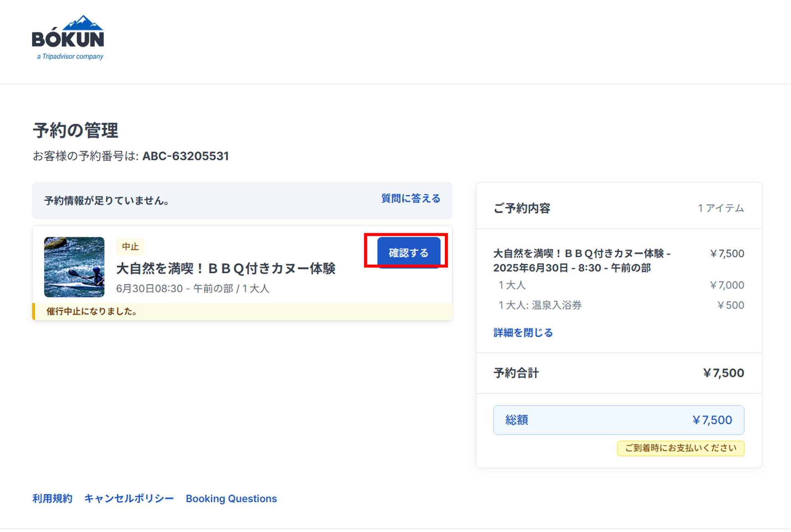The height and width of the screenshot is (532, 791).
Task: Open the 利用規約 footer link
Action: [52, 499]
